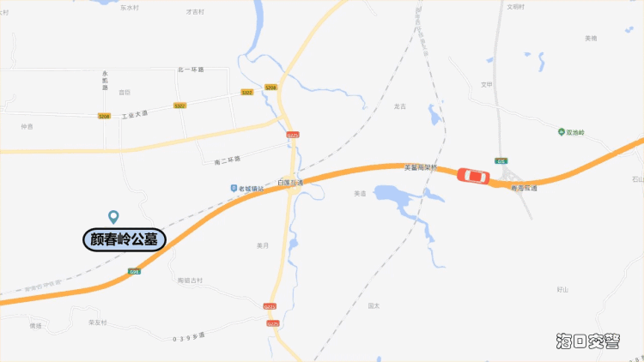
Task: Select the teal location pin above 颜春岭公墓
Action: pos(113,217)
